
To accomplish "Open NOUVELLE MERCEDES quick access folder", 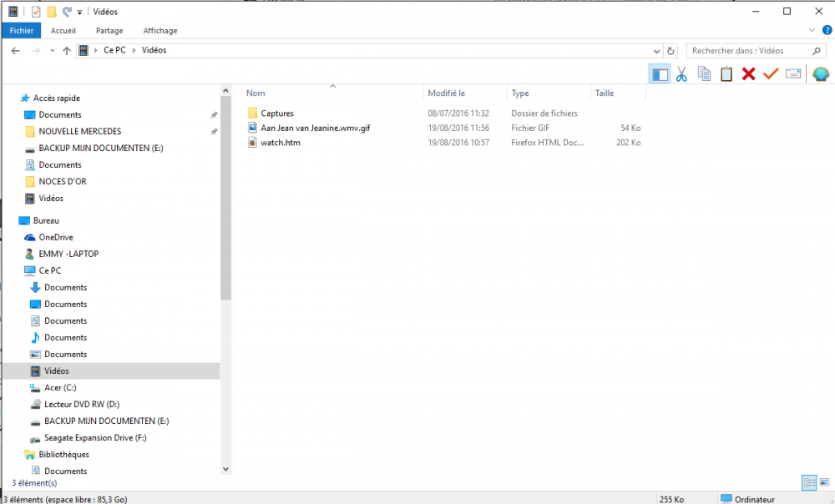I will 80,132.
